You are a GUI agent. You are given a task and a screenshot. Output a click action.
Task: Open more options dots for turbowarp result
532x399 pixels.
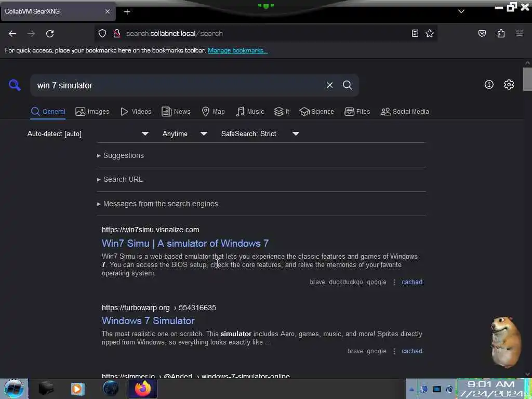click(394, 352)
